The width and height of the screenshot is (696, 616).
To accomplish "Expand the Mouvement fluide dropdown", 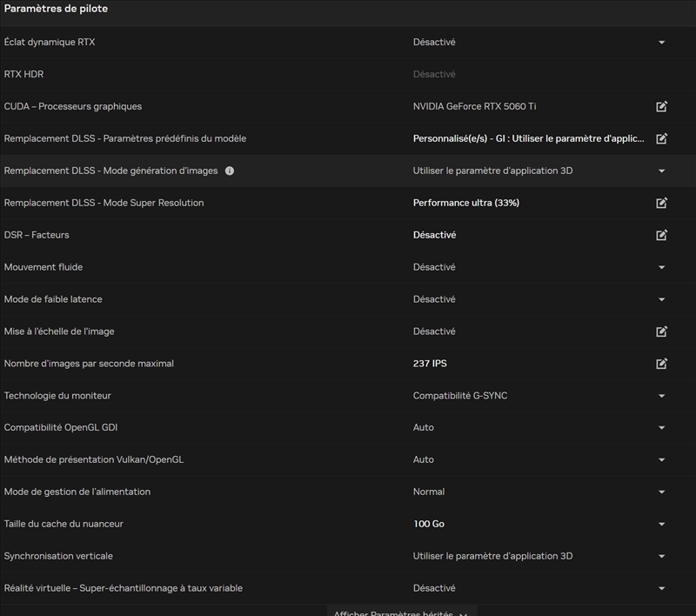I will (661, 267).
